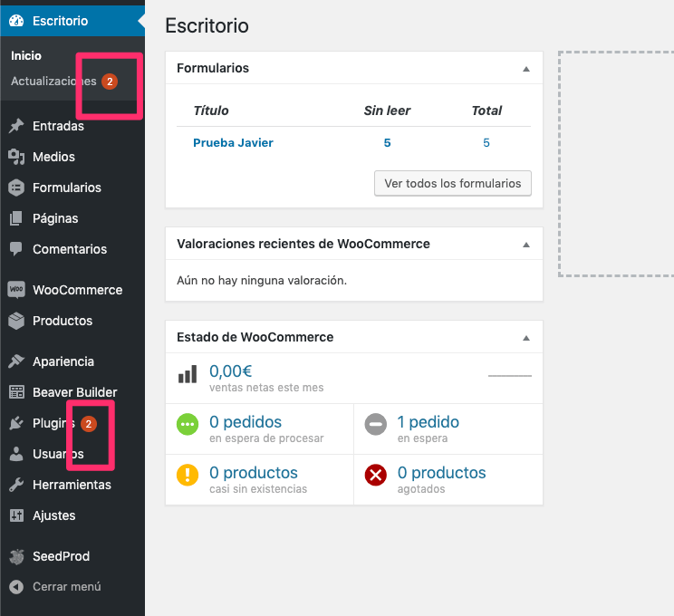Open the Inicio submenu item
The height and width of the screenshot is (616, 674).
click(26, 56)
